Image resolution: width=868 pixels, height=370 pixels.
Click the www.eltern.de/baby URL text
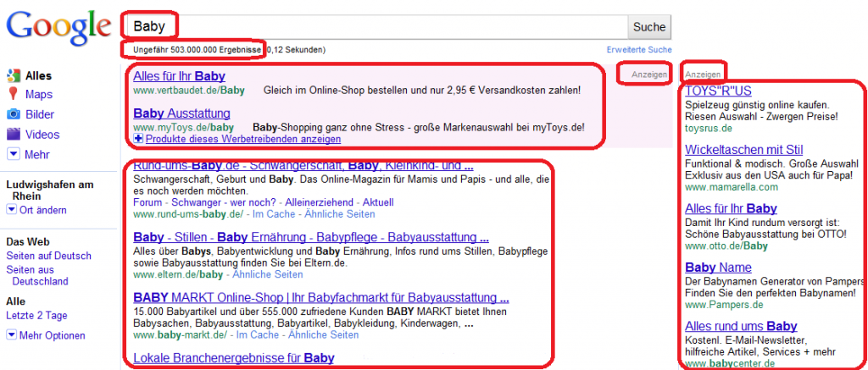pos(178,274)
